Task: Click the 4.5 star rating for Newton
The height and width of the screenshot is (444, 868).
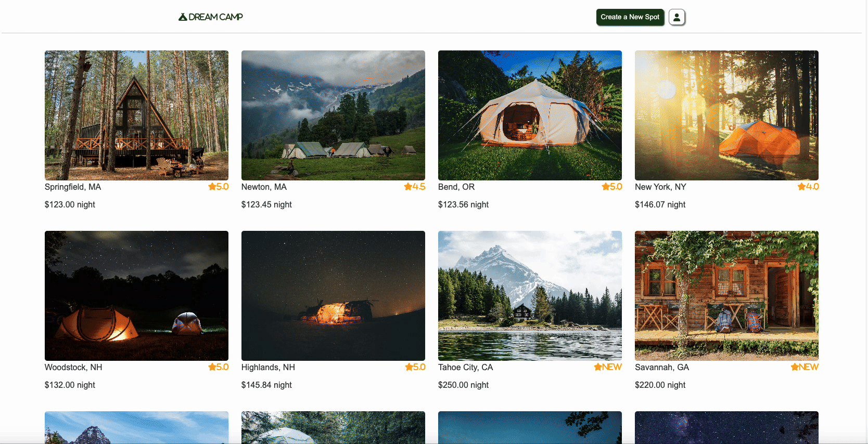Action: point(415,187)
